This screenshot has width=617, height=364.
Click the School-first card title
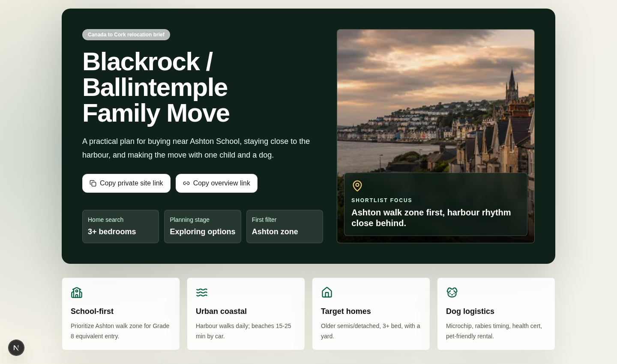(92, 311)
